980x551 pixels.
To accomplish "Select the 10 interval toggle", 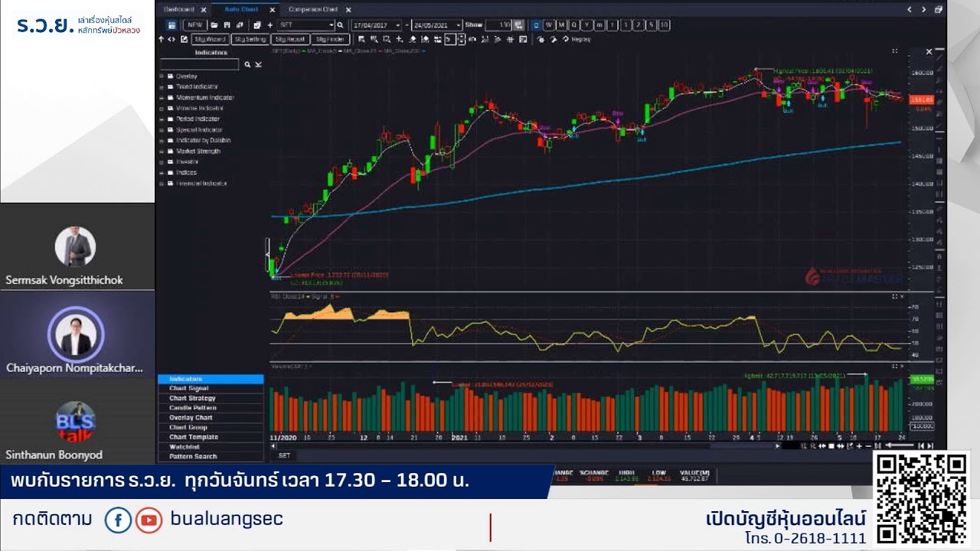I will tap(664, 24).
